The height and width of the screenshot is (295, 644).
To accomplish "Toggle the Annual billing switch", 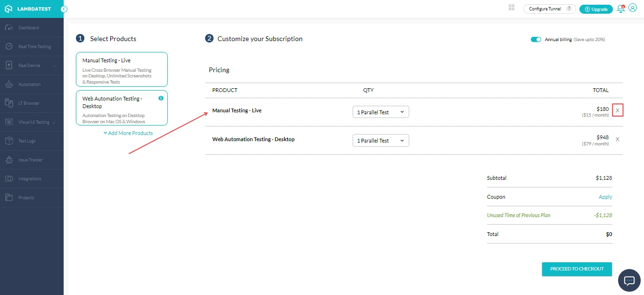I will (536, 40).
